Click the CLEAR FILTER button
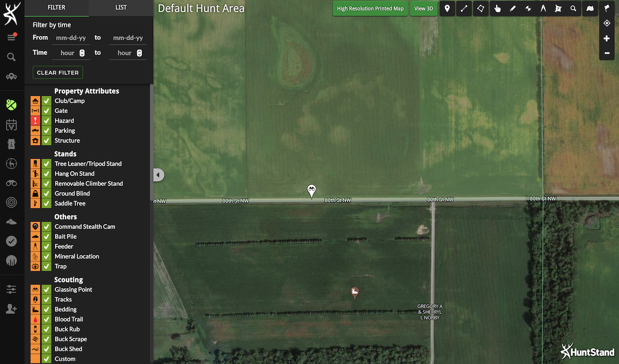The height and width of the screenshot is (364, 619). click(58, 73)
